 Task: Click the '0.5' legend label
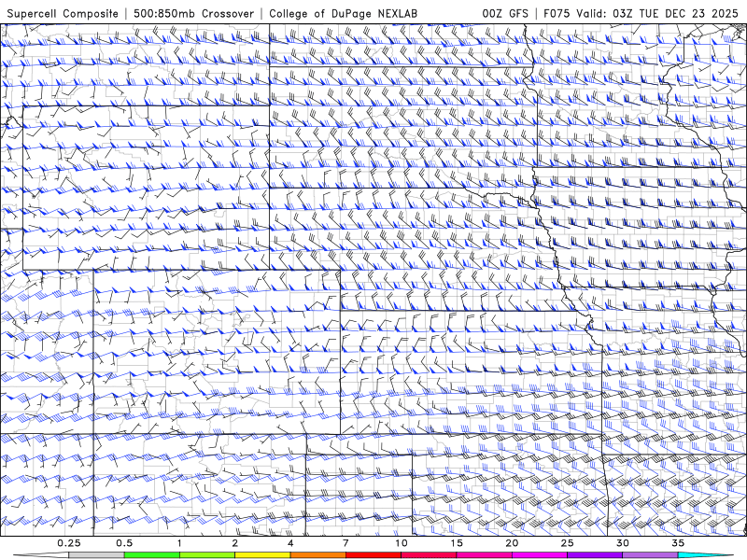click(124, 543)
